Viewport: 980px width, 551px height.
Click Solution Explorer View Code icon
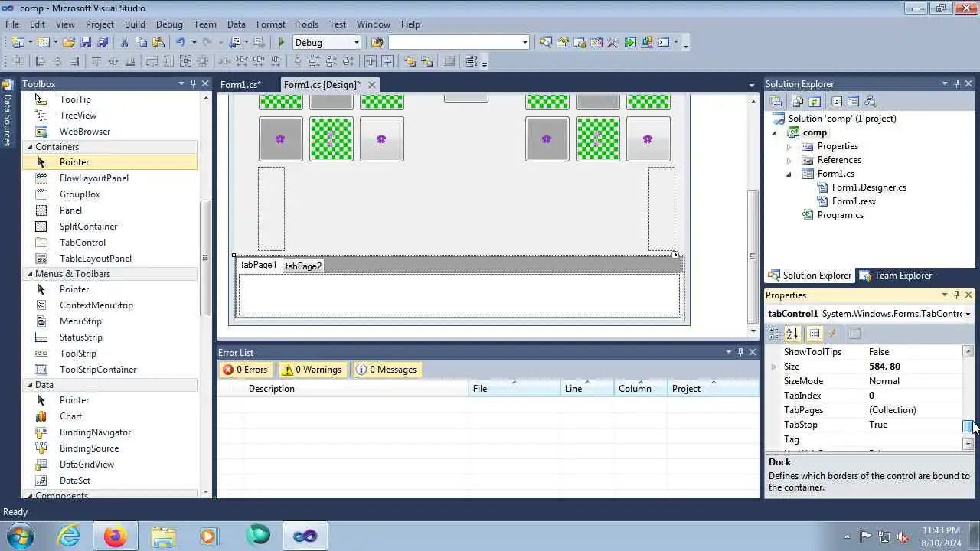point(837,101)
